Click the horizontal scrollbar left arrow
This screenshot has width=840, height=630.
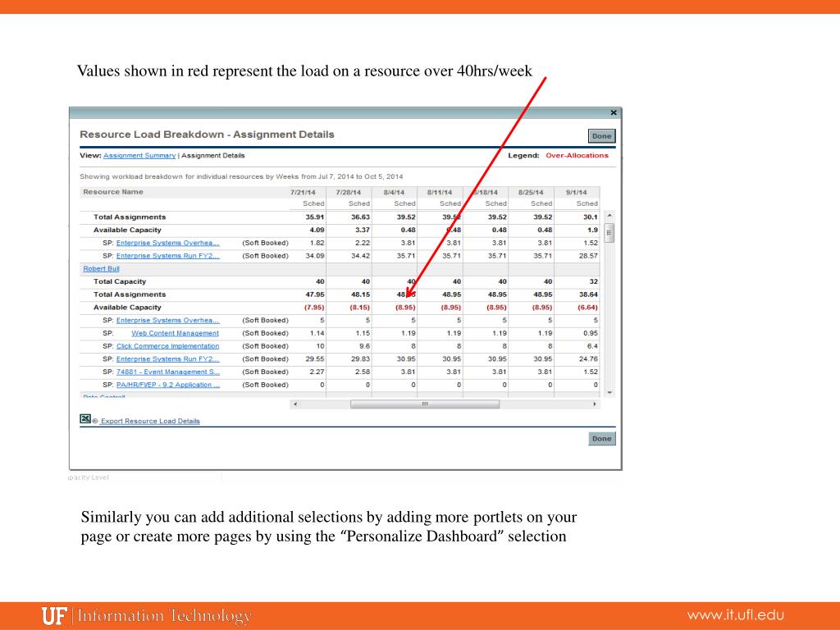(295, 404)
